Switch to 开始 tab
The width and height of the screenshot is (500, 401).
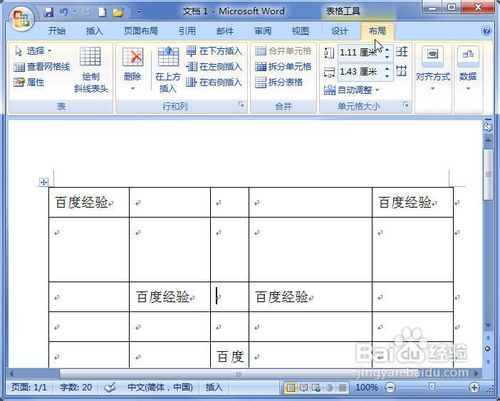(x=57, y=31)
